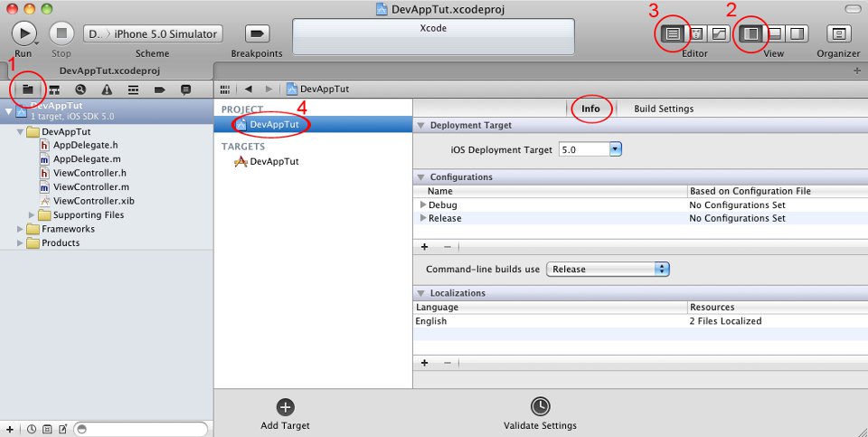The height and width of the screenshot is (437, 868).
Task: Show recent files filter
Action: click(x=32, y=429)
